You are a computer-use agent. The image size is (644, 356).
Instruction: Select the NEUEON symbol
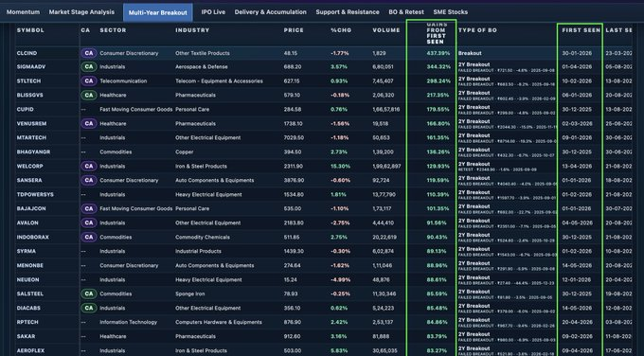point(27,280)
